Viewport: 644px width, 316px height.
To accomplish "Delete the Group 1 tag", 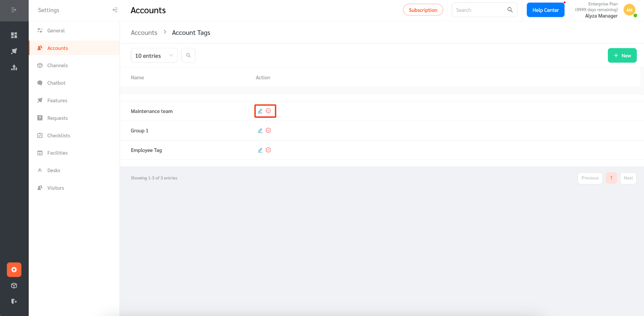I will (268, 131).
